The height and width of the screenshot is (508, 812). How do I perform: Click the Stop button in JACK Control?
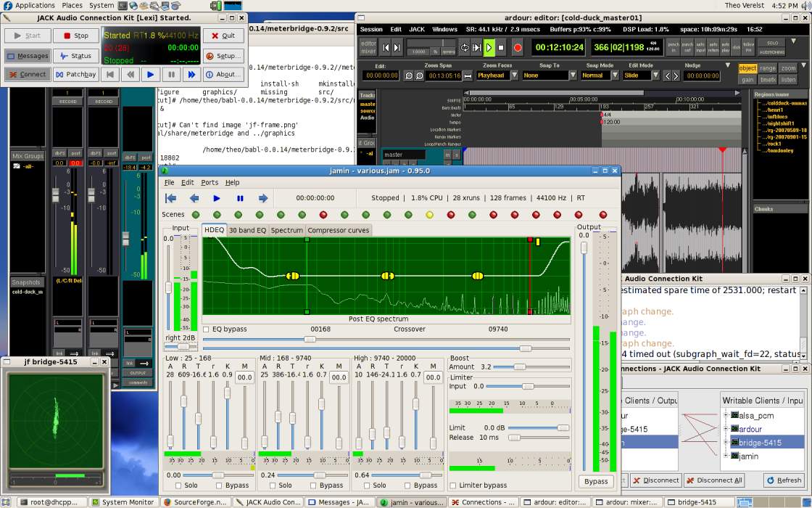click(x=76, y=36)
